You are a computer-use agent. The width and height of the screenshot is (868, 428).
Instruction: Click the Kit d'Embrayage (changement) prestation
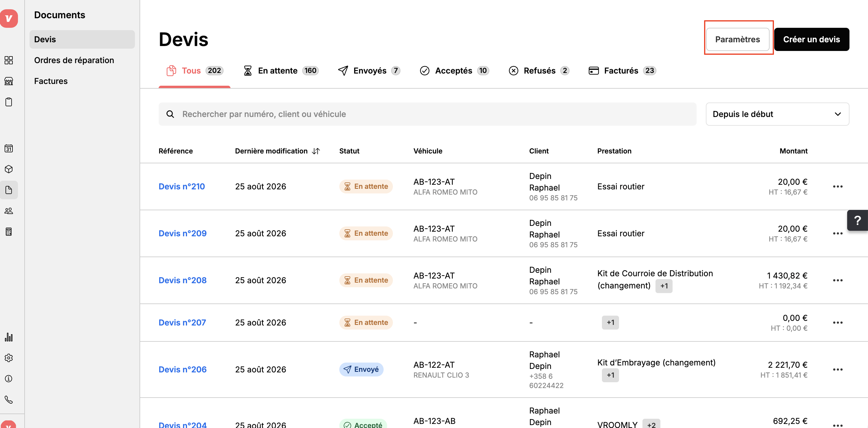[656, 363]
